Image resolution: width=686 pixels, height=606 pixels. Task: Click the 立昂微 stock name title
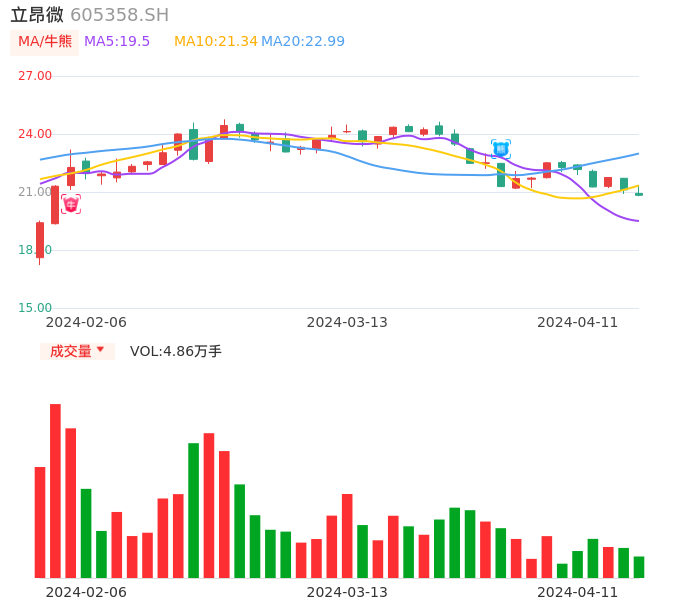tap(37, 15)
